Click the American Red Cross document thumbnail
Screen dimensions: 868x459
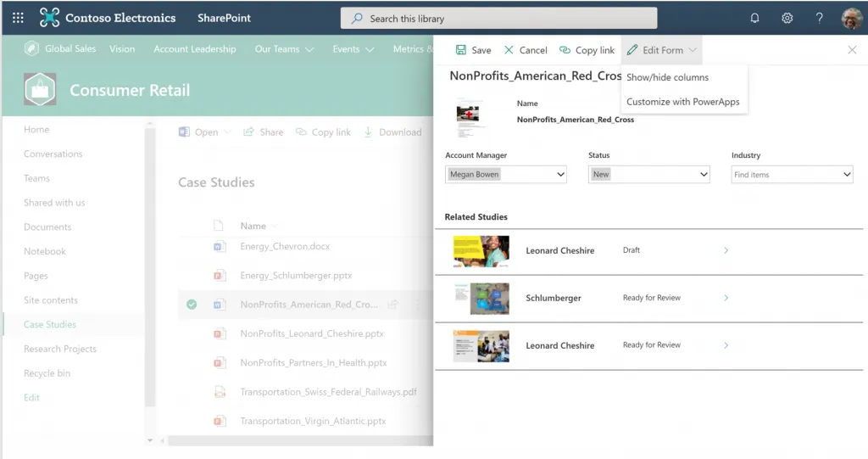coord(470,118)
